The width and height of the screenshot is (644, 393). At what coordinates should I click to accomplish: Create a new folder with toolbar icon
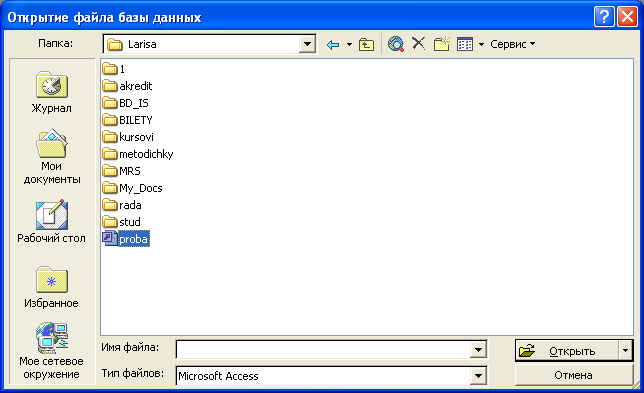442,44
